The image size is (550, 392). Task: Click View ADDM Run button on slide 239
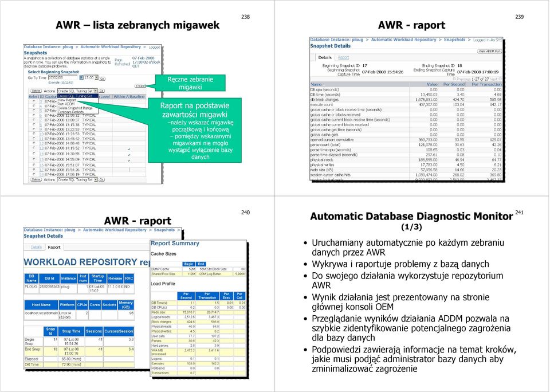490,51
